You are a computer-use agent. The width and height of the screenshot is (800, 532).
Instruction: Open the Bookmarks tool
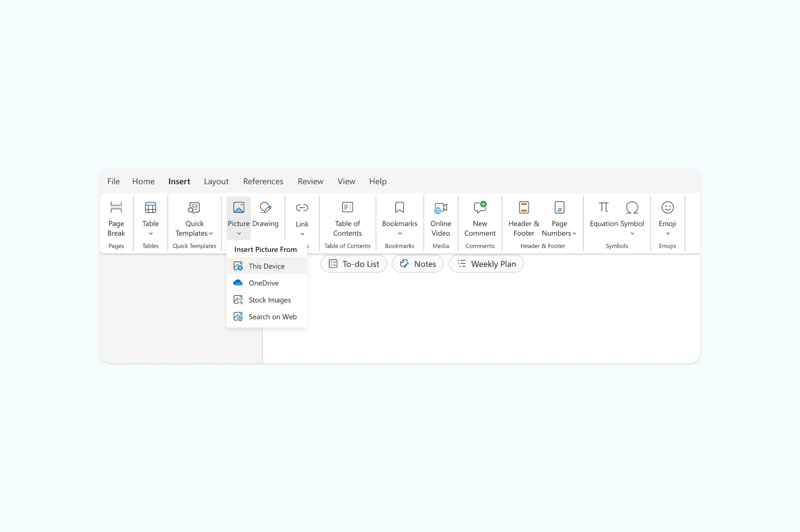399,217
